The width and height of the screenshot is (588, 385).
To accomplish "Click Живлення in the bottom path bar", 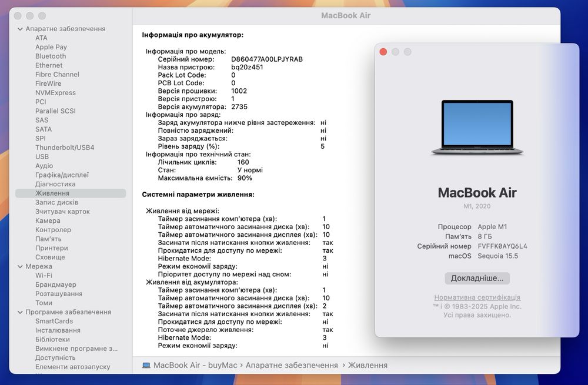I will [x=367, y=365].
